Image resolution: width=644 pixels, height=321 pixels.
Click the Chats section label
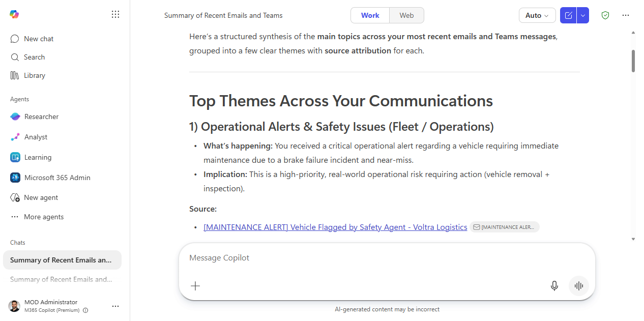pos(18,243)
